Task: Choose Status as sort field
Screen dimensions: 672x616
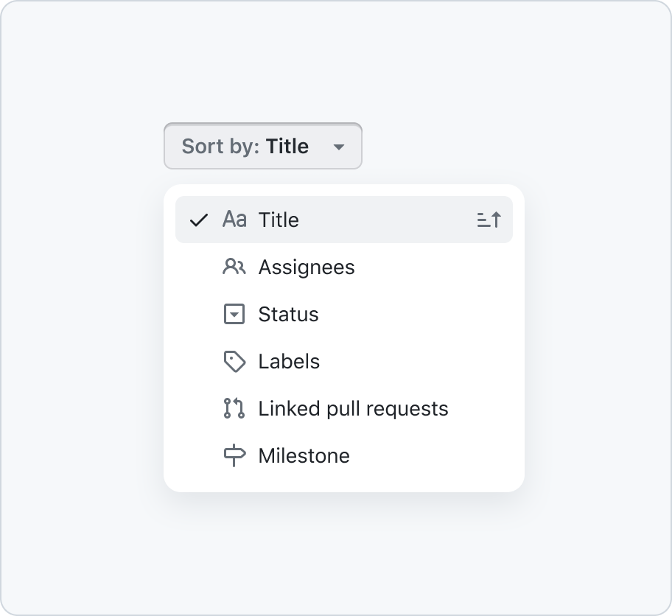Action: pyautogui.click(x=343, y=314)
